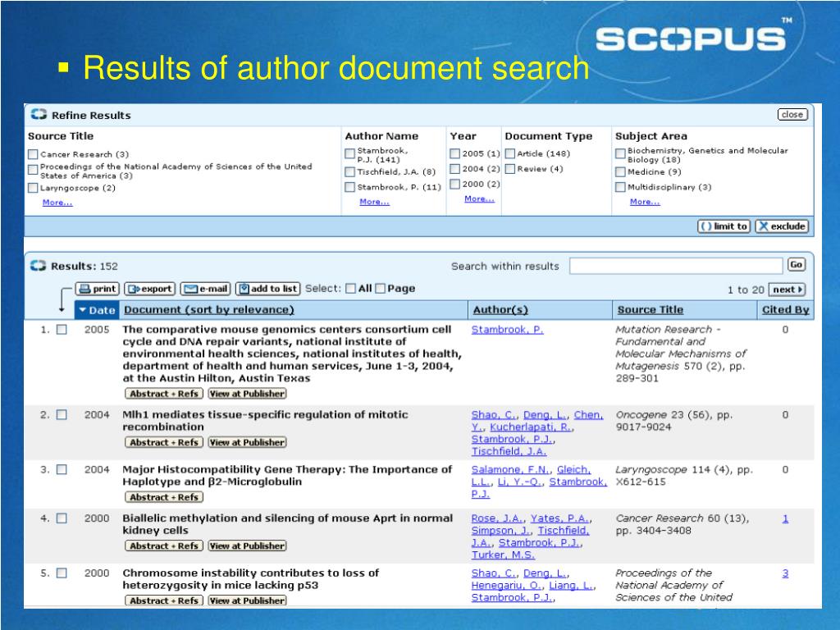Open Abstract + Refs for Histocompatibility article
840x630 pixels.
click(164, 497)
